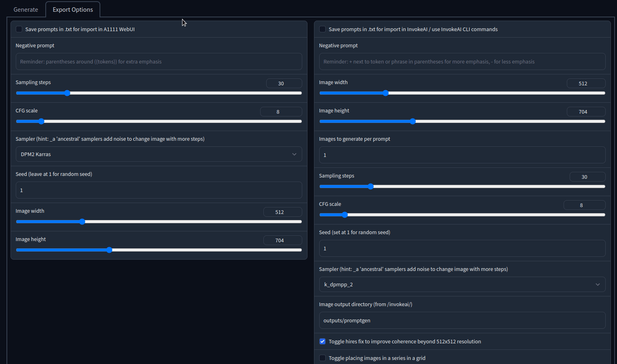Click the A1111 CFG scale slider handle
The image size is (617, 364).
41,121
